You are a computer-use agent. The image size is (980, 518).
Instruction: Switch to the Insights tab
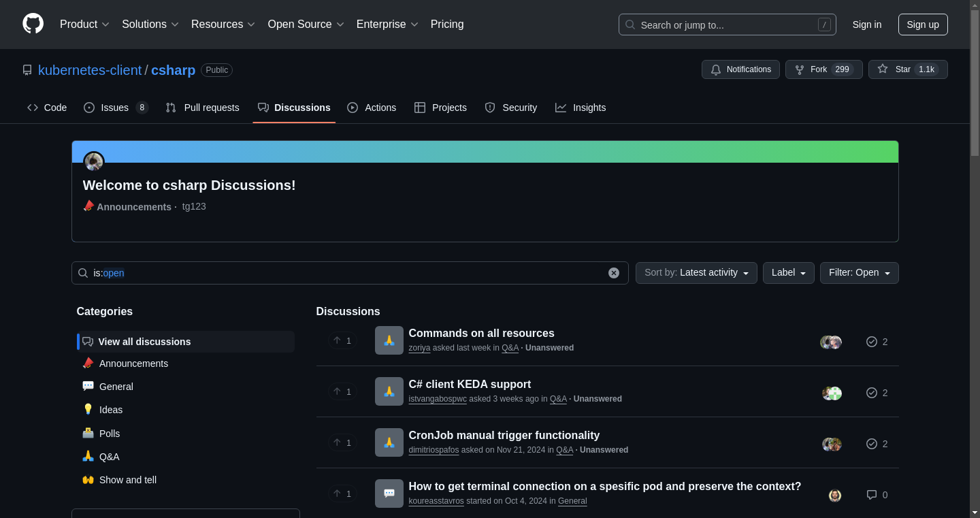coord(581,108)
